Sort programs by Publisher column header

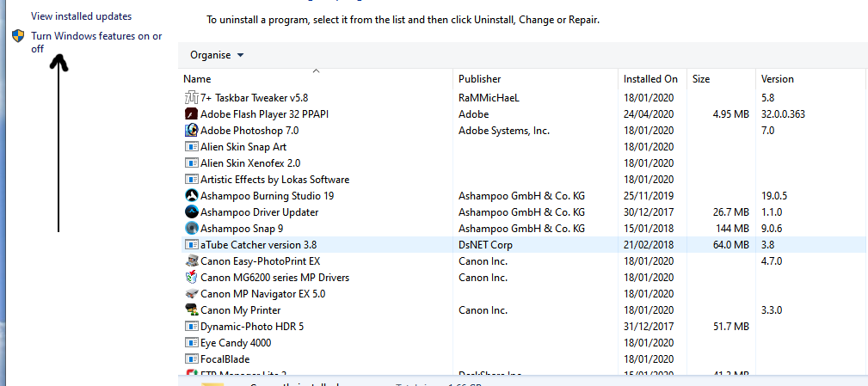479,79
